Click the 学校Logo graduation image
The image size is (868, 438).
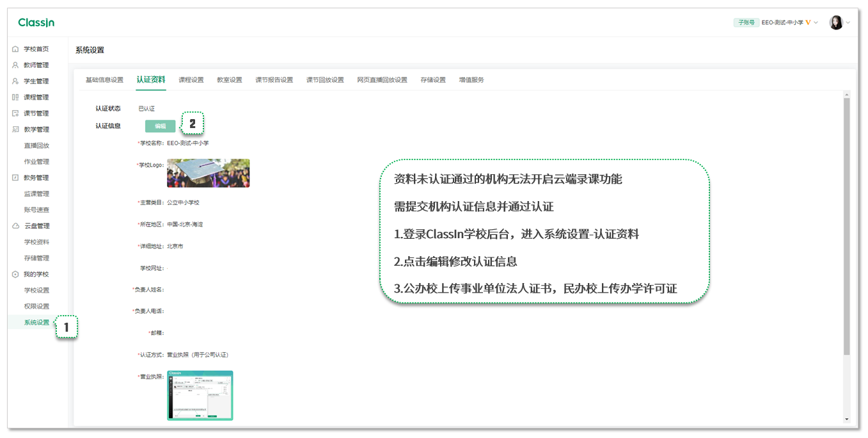tap(209, 173)
